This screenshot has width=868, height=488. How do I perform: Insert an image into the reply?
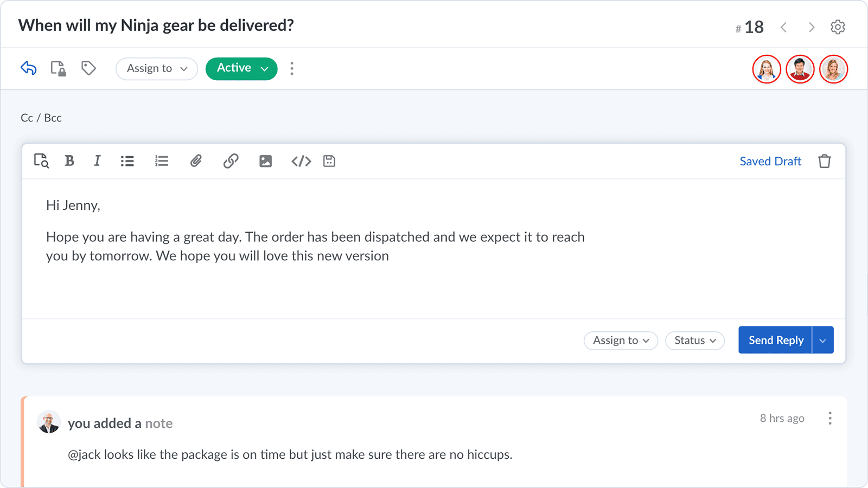coord(265,160)
